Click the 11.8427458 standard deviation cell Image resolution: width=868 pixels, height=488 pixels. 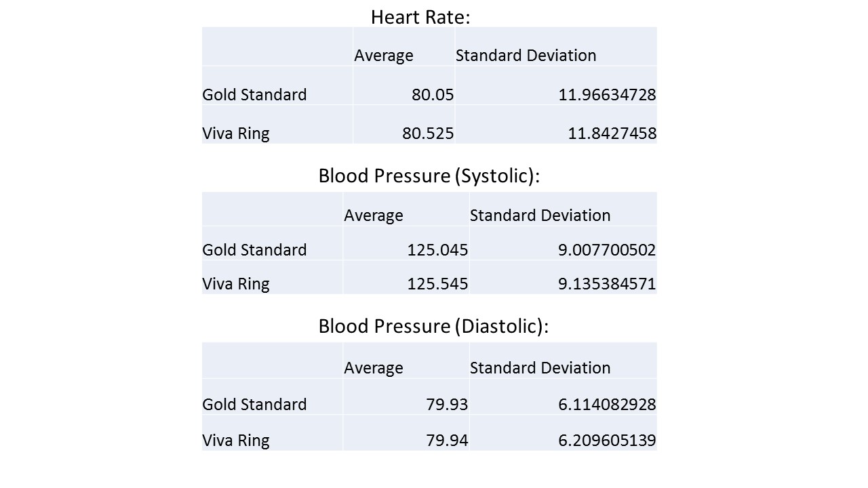[612, 133]
